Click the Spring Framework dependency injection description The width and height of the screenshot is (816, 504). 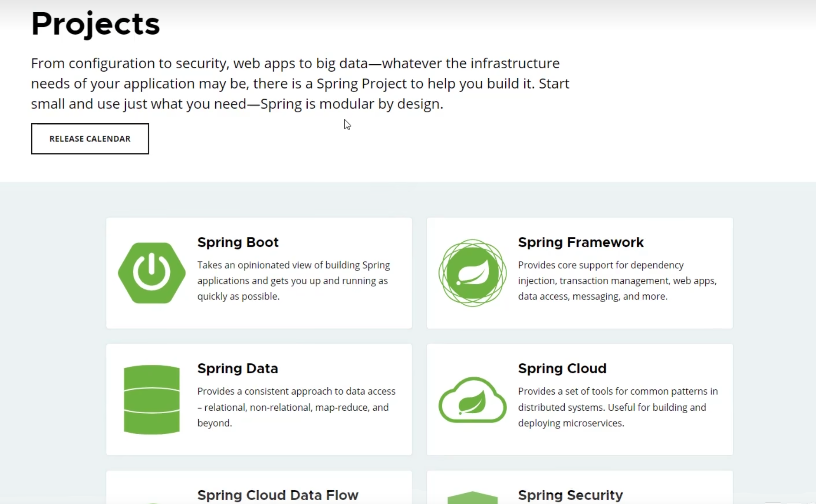[x=617, y=280]
